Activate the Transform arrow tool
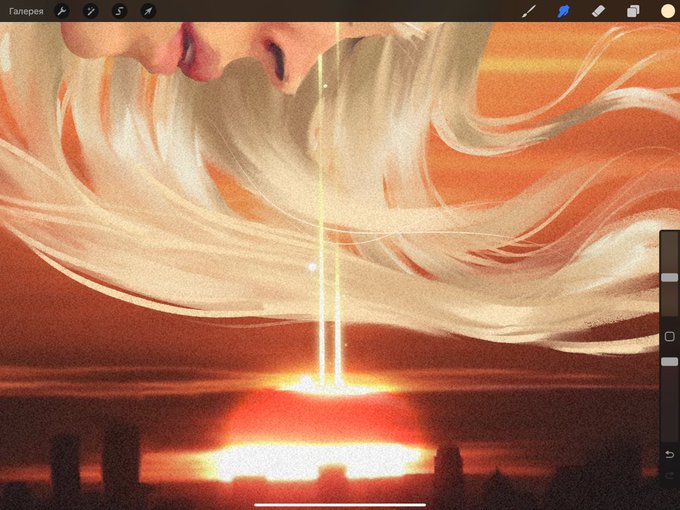 148,11
